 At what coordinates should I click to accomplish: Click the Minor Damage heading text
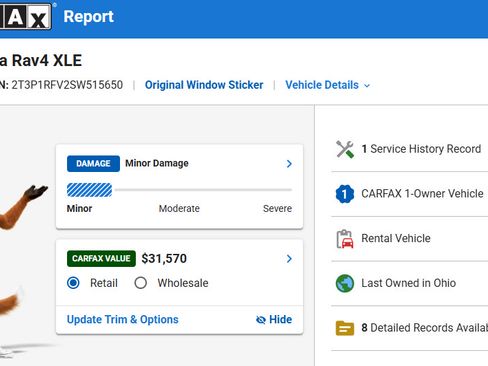[157, 164]
